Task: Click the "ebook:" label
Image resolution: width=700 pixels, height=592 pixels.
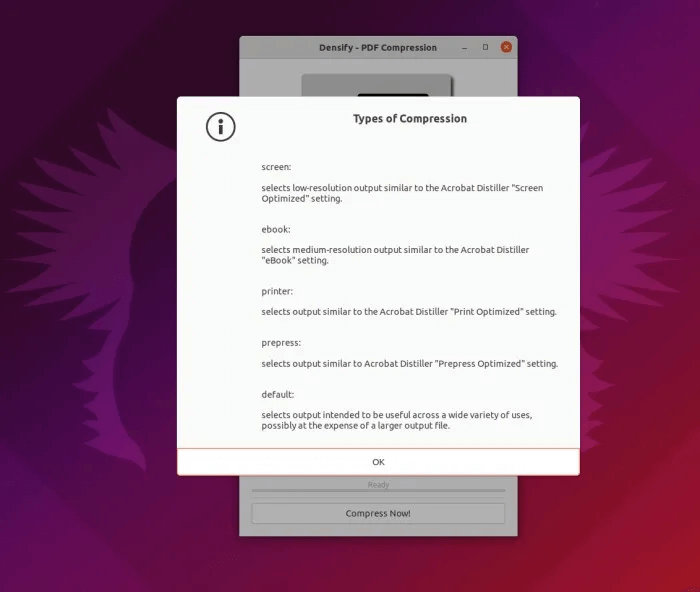Action: pos(276,229)
